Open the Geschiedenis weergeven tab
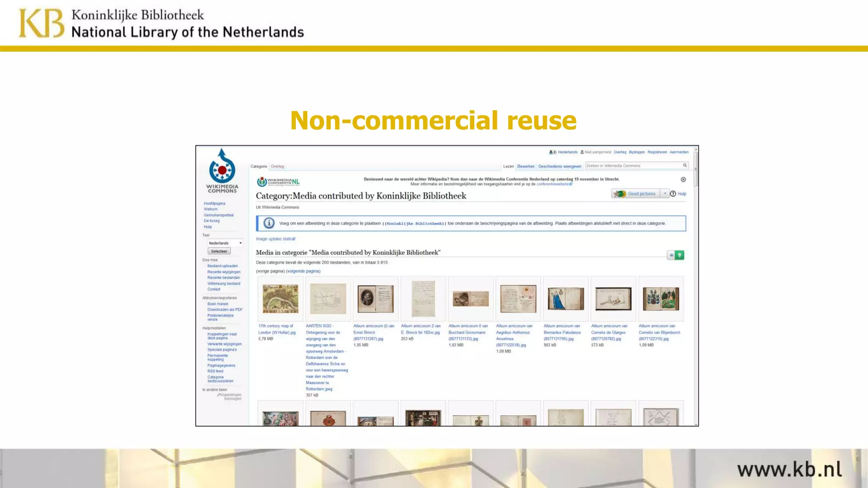The height and width of the screenshot is (488, 868). pos(559,166)
